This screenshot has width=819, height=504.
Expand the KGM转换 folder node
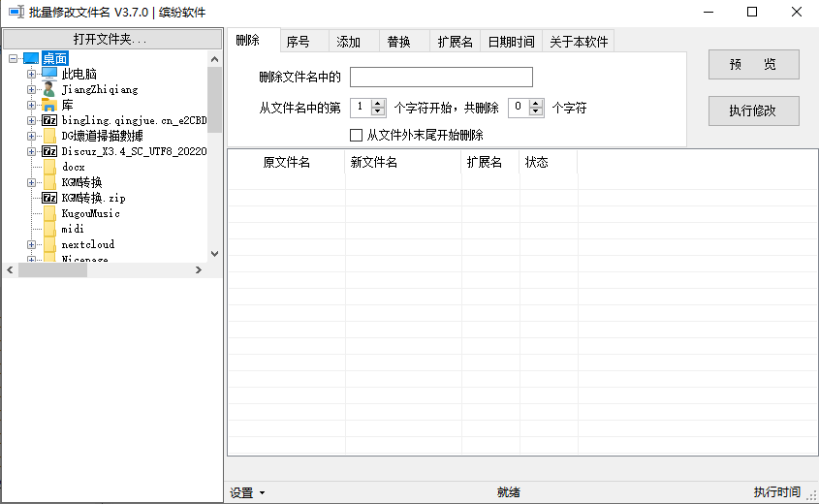[31, 182]
